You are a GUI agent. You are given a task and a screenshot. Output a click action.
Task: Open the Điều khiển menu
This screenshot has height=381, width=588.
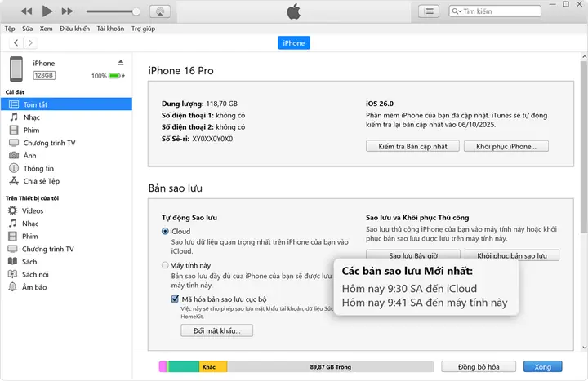pos(74,29)
